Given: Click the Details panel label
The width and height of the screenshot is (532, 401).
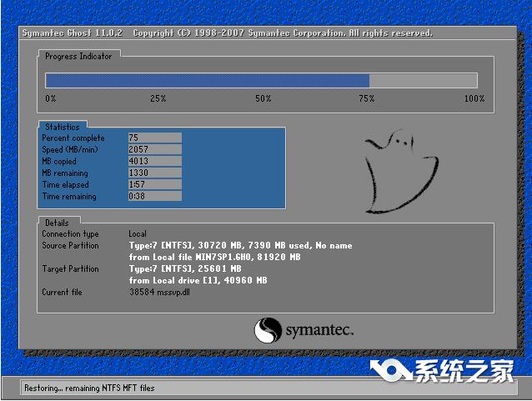Looking at the screenshot, I should pyautogui.click(x=58, y=223).
